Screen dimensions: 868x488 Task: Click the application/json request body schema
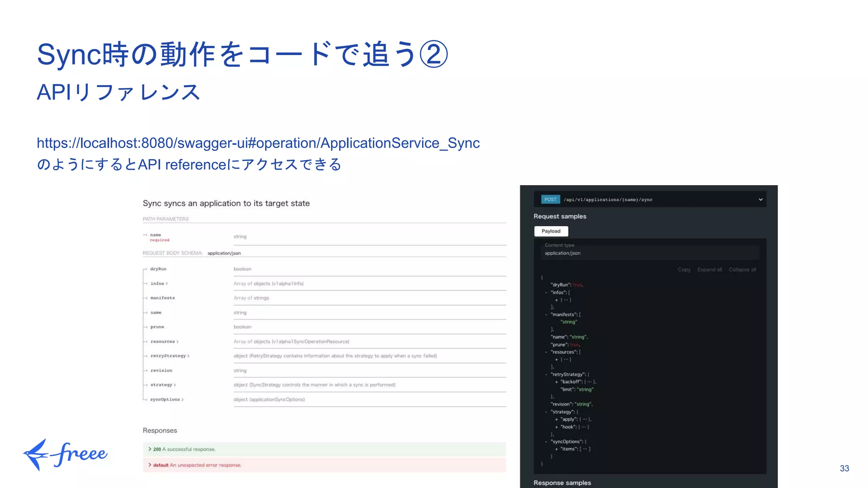coord(224,253)
